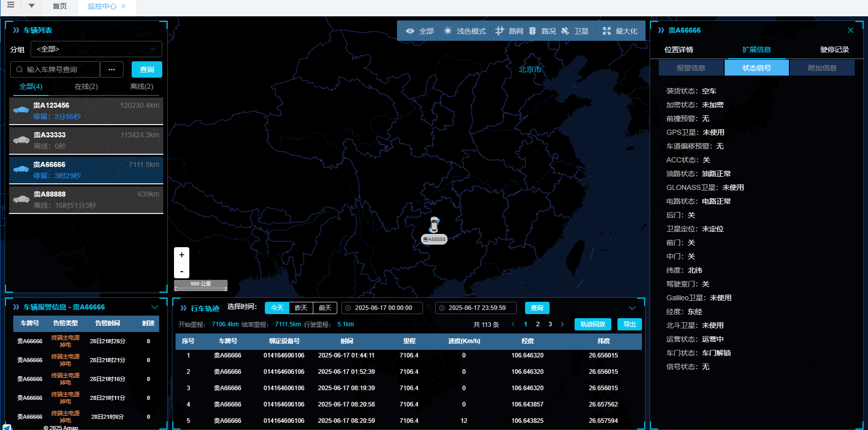Toggle light mode sun icon
The height and width of the screenshot is (430, 868).
[x=448, y=31]
